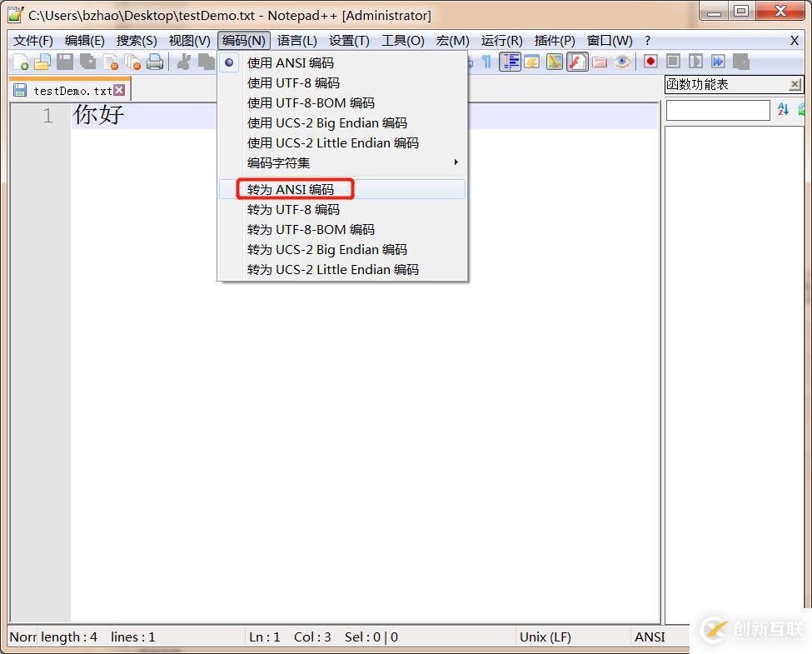Maximize the Notepad++ window

point(741,11)
